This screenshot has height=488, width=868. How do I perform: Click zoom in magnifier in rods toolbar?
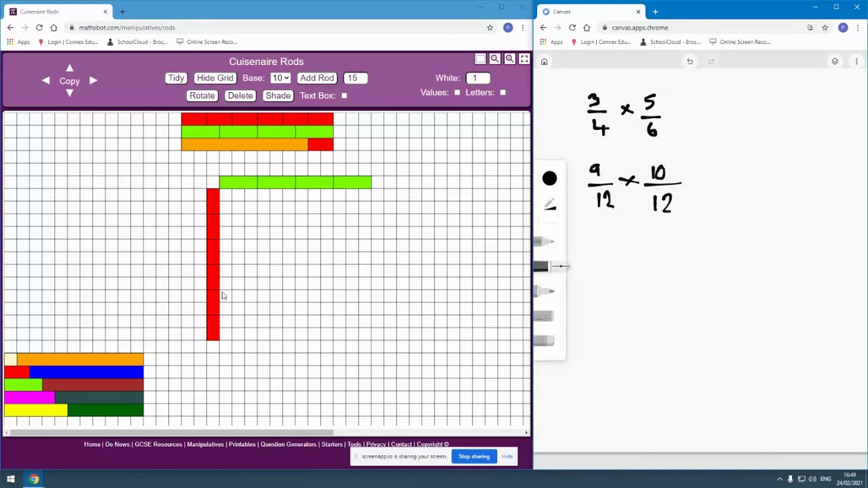pyautogui.click(x=509, y=59)
